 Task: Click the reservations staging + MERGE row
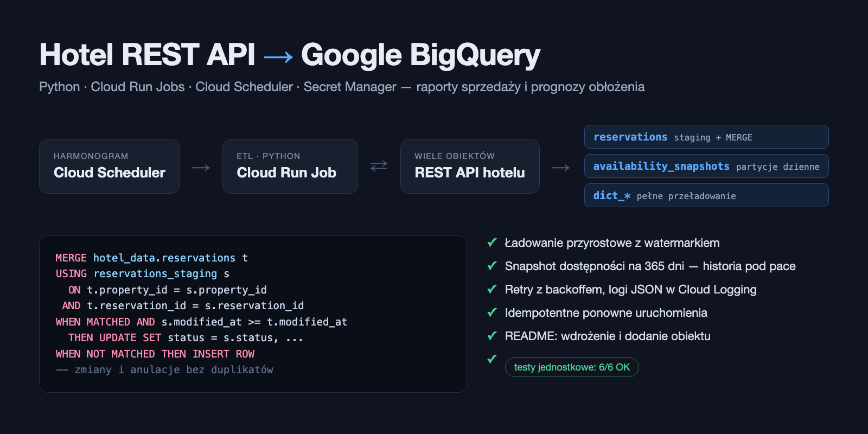pos(706,137)
